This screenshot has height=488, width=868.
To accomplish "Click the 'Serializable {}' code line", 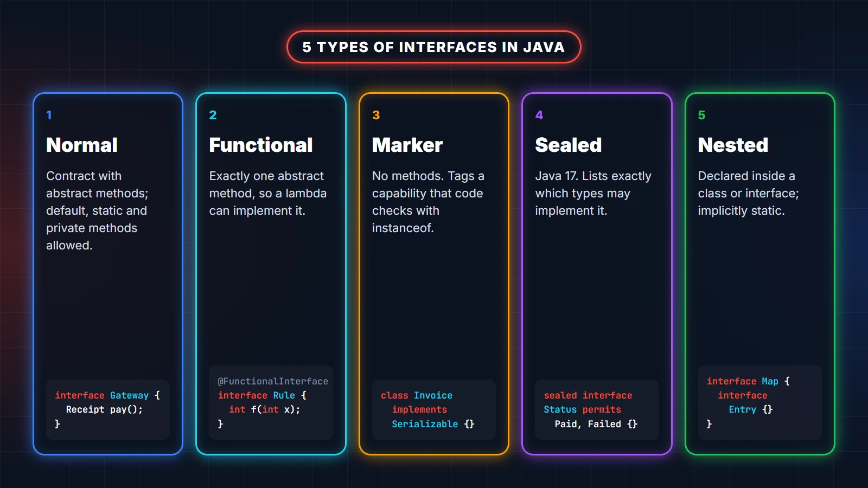I will point(433,424).
